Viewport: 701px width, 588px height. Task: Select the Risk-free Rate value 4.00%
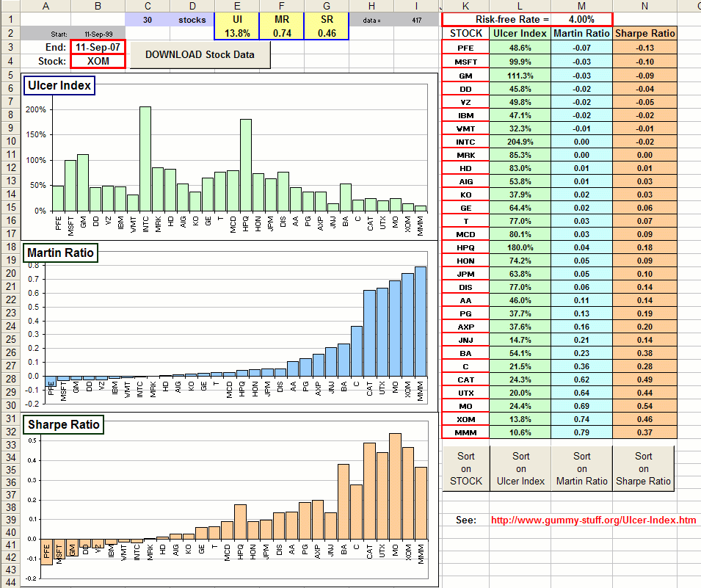[x=581, y=19]
